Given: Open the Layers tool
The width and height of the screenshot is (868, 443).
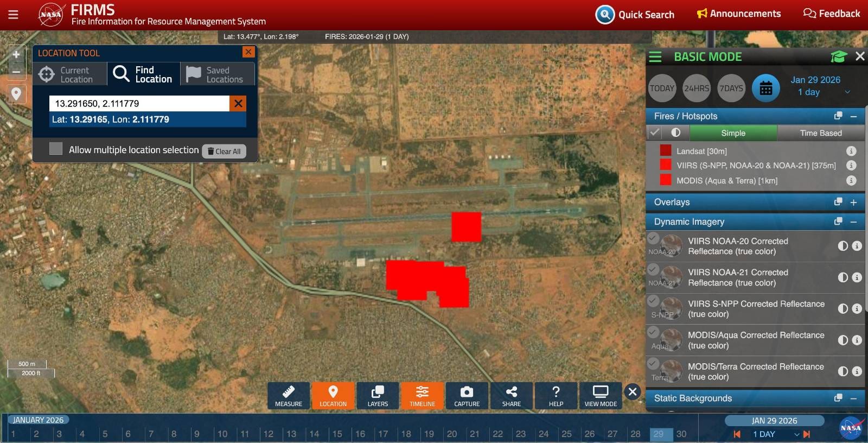Looking at the screenshot, I should click(378, 396).
